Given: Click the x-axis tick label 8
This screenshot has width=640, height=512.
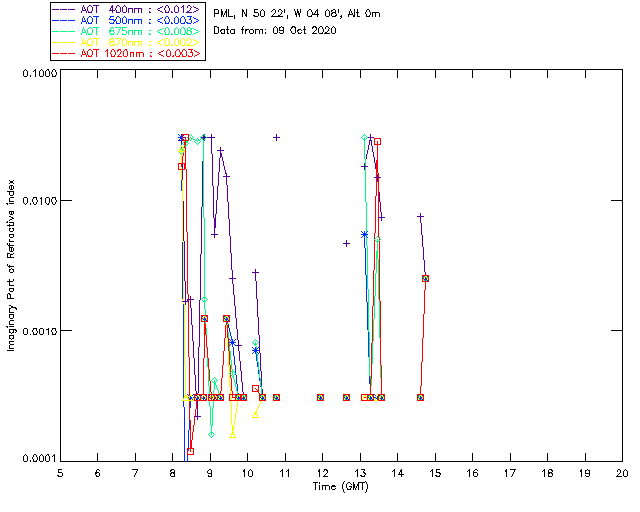Looking at the screenshot, I should point(173,473).
